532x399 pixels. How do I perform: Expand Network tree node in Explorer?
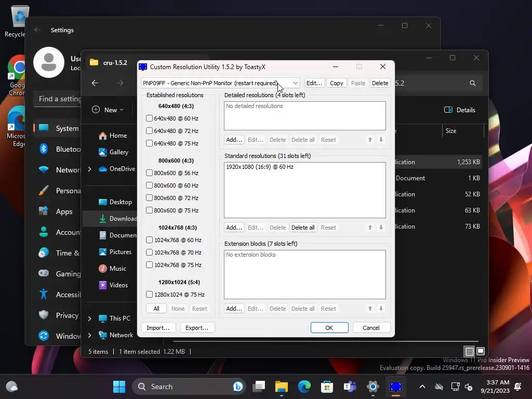(89, 335)
